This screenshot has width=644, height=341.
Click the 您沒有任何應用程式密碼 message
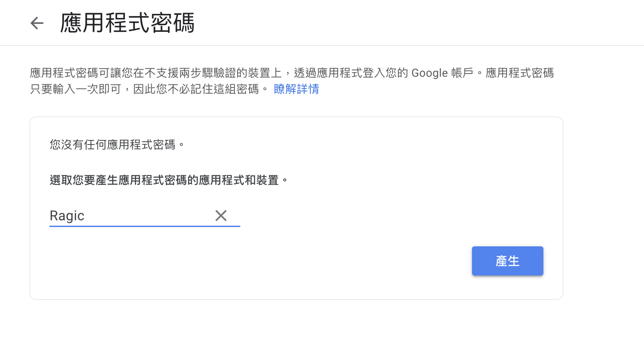tap(117, 145)
